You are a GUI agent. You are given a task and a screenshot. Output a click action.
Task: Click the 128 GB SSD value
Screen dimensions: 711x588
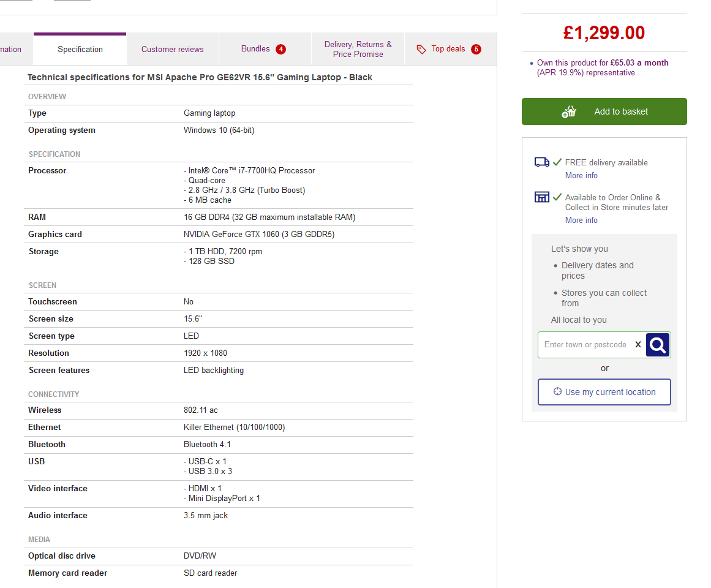(x=209, y=261)
